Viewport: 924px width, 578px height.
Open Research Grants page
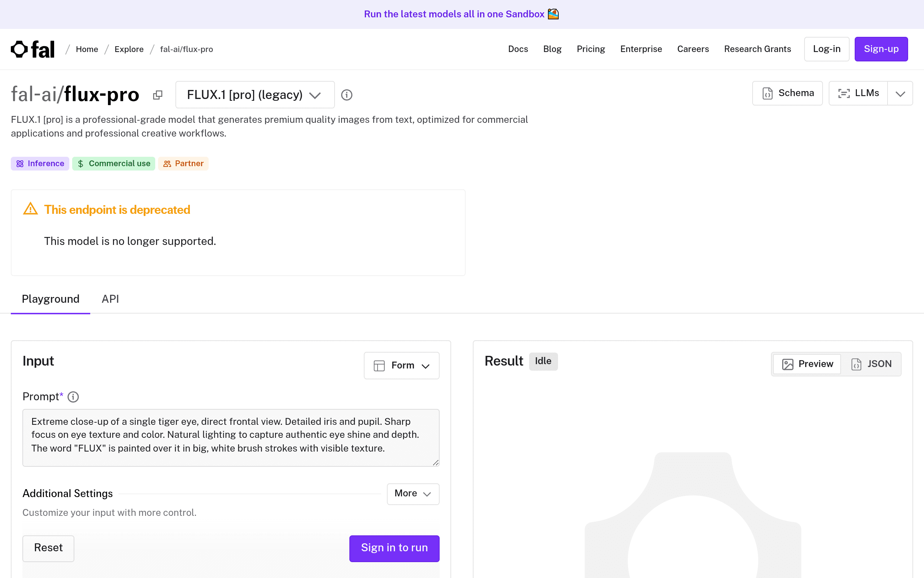point(758,49)
